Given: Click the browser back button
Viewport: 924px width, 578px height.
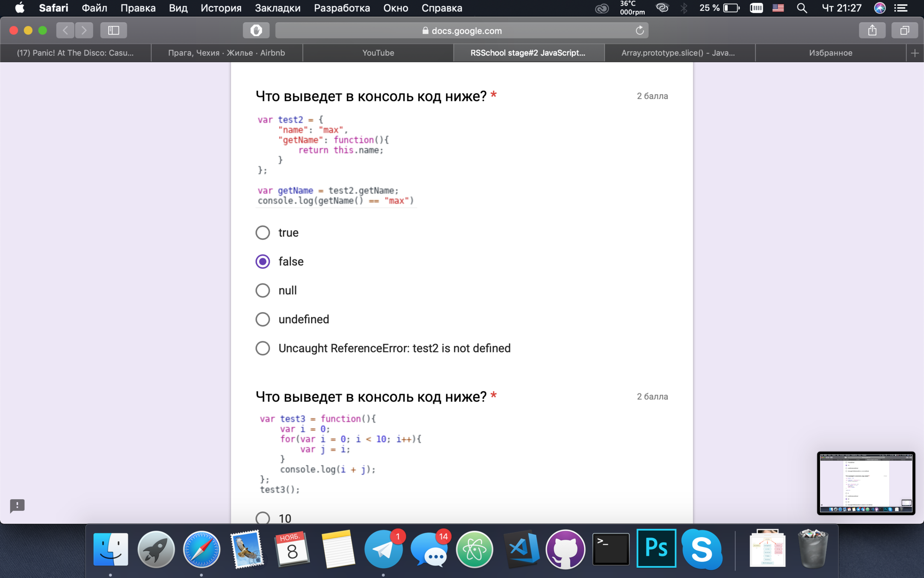Looking at the screenshot, I should click(x=65, y=30).
